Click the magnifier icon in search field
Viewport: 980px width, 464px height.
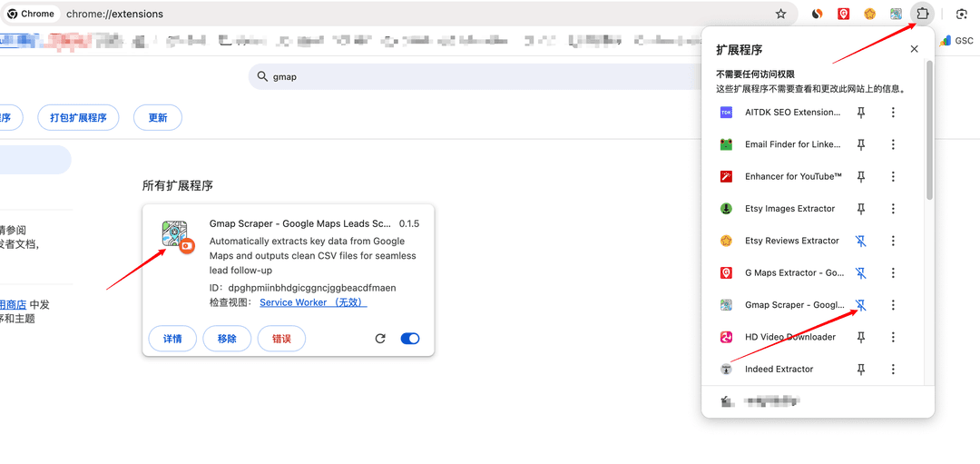(x=262, y=76)
